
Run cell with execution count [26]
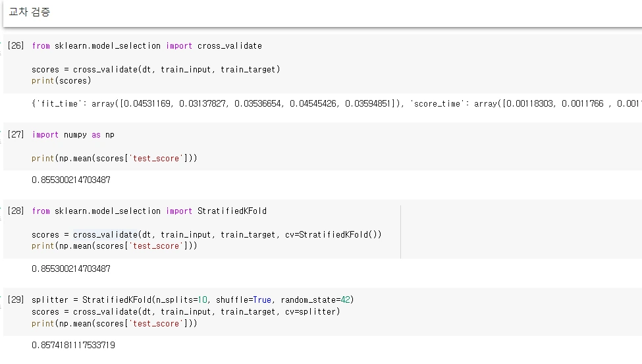pos(16,45)
